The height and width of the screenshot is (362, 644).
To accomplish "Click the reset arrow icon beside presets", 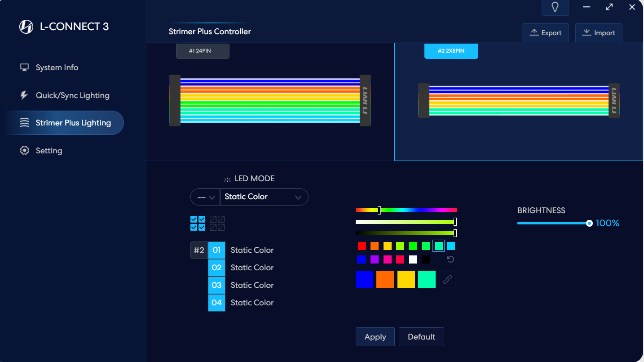I will click(451, 259).
